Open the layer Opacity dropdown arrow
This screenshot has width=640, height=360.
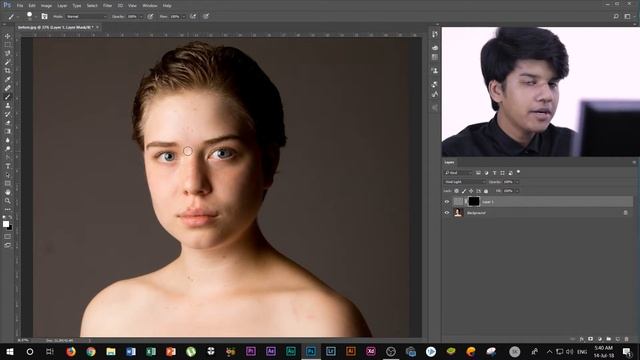pyautogui.click(x=517, y=182)
